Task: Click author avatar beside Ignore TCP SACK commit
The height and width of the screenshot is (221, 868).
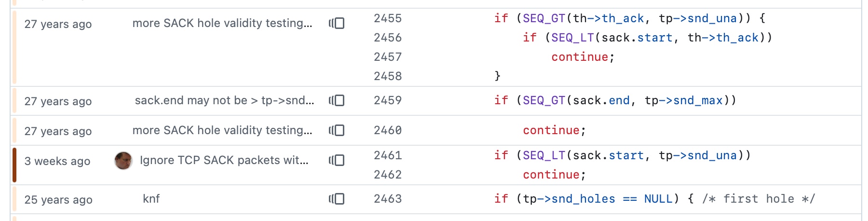Action: (123, 161)
